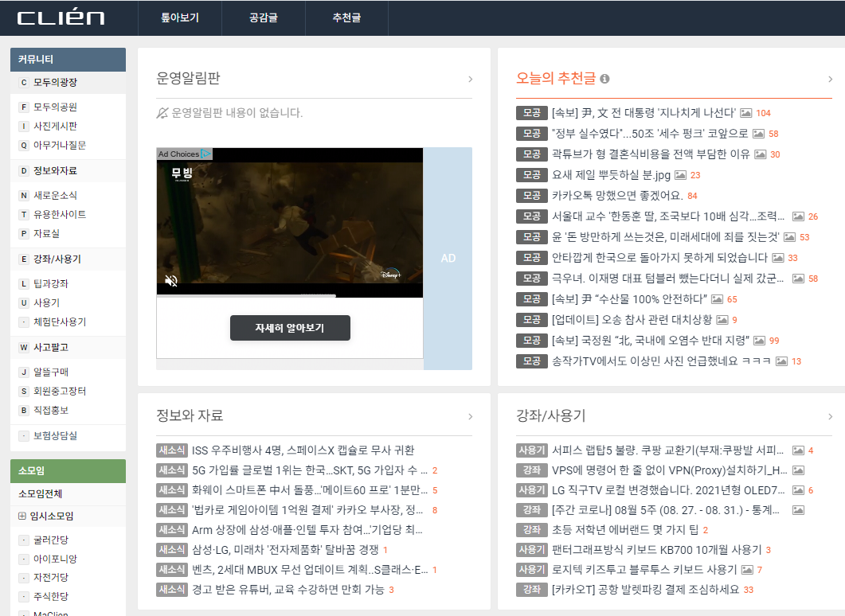Click the Ad Choices icon on the ad
Screen dimensions: 845x616
[205, 154]
